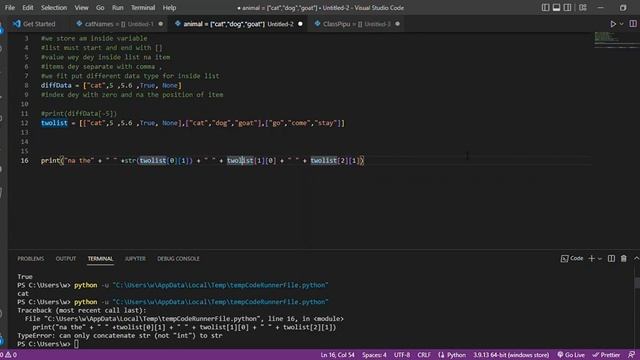Screen dimensions: 640x360
Task: Split the terminal pane
Action: click(x=611, y=258)
